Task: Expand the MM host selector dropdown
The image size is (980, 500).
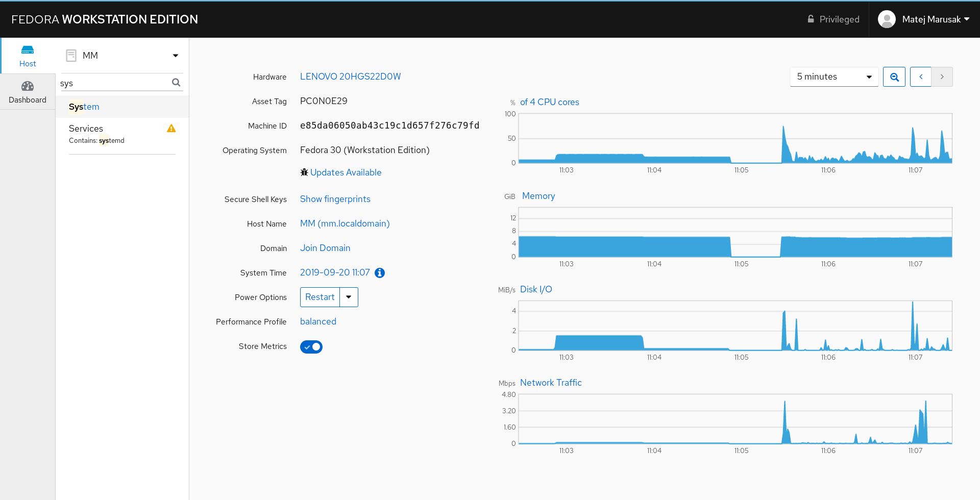Action: coord(175,56)
